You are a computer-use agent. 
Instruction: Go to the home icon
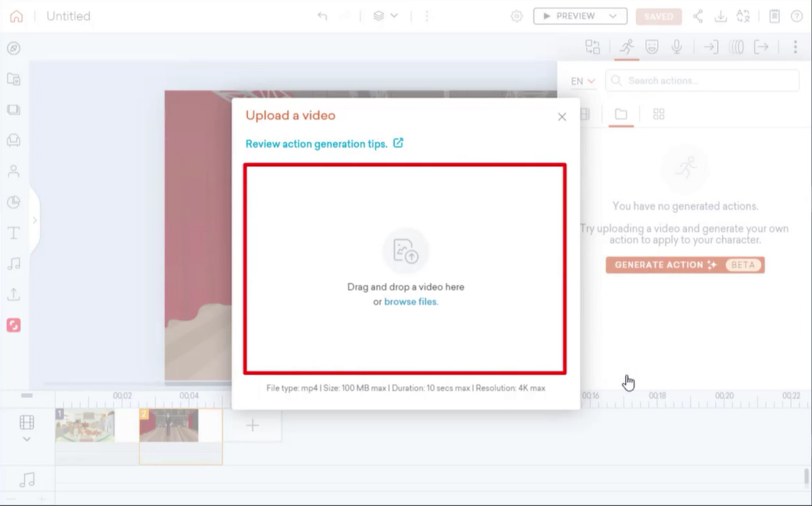tap(17, 16)
